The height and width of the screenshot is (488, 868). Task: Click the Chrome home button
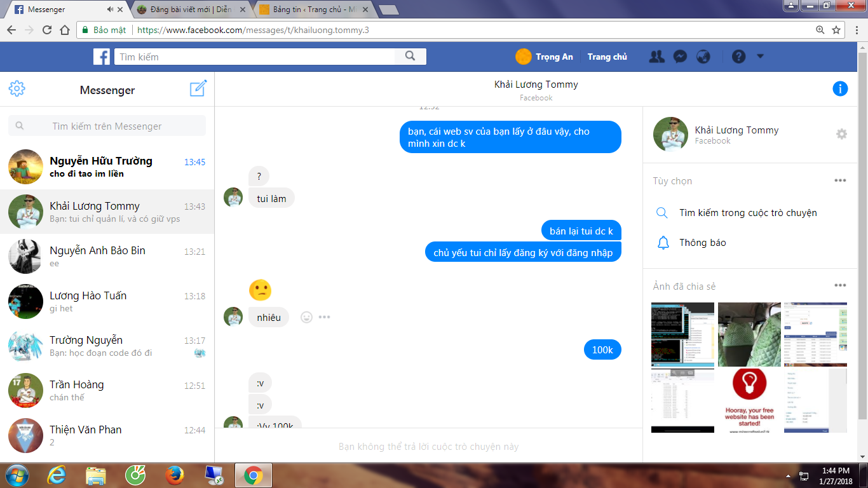point(65,30)
